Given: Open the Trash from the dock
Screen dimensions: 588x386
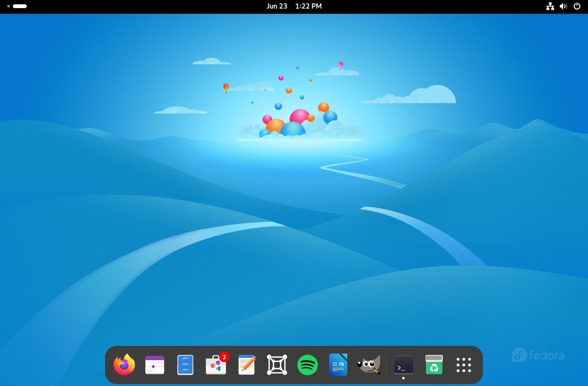Looking at the screenshot, I should [433, 365].
